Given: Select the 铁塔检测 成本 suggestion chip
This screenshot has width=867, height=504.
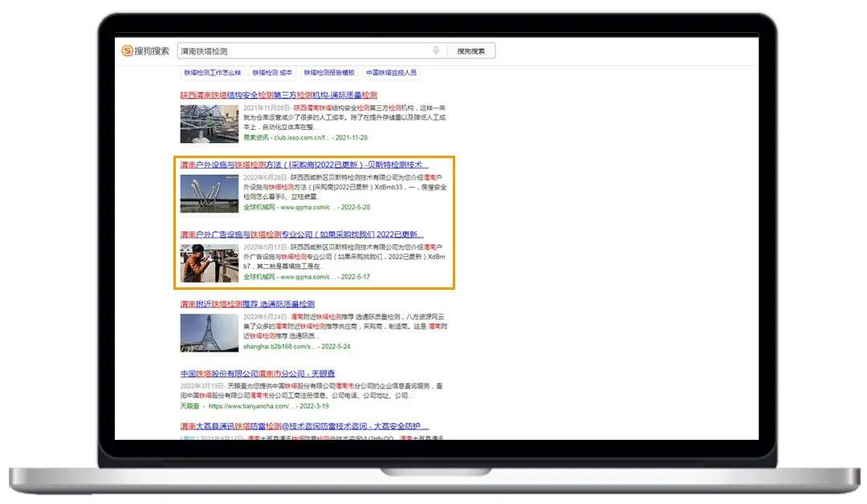Looking at the screenshot, I should click(272, 72).
